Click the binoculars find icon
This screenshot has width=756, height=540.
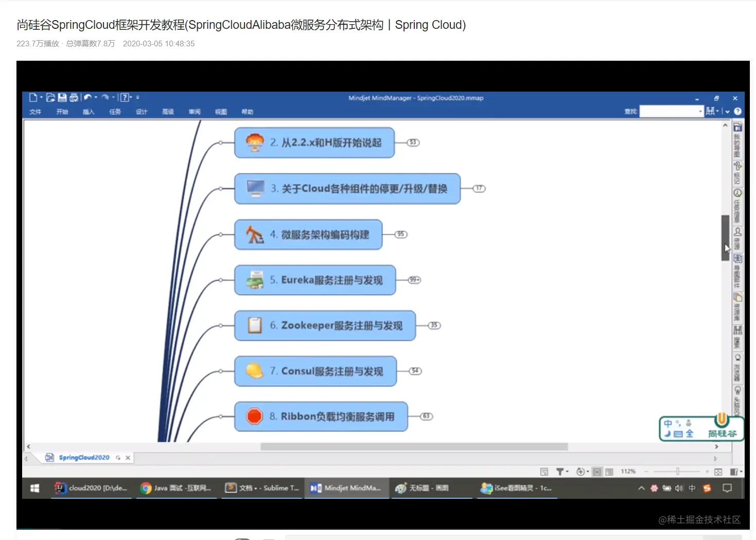pos(710,111)
